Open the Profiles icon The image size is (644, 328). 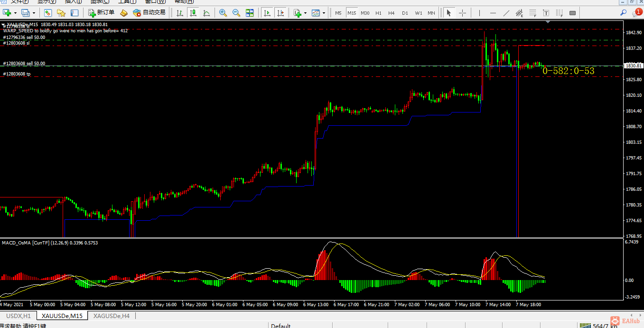[25, 13]
